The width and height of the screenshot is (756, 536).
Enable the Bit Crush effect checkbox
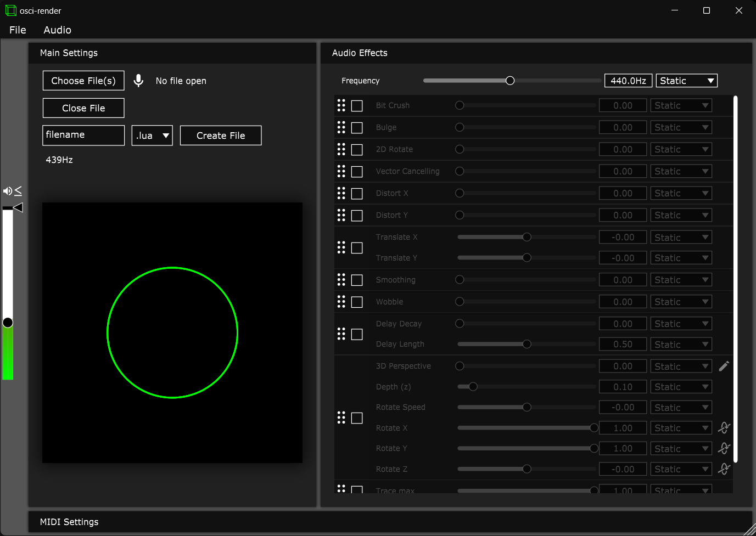357,106
